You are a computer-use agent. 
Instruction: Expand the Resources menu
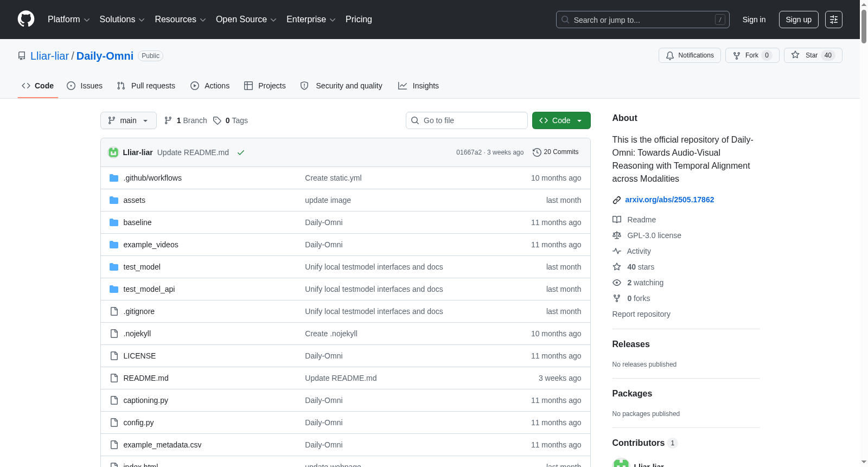click(x=180, y=20)
